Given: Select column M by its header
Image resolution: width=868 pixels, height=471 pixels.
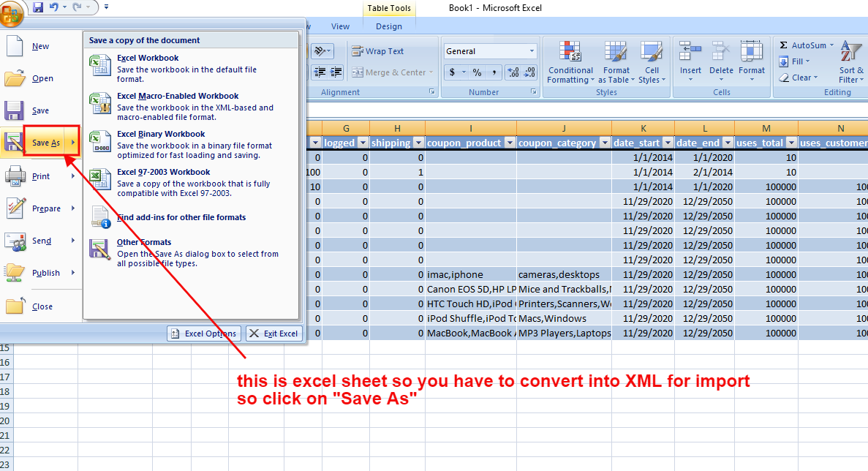Looking at the screenshot, I should coord(766,129).
